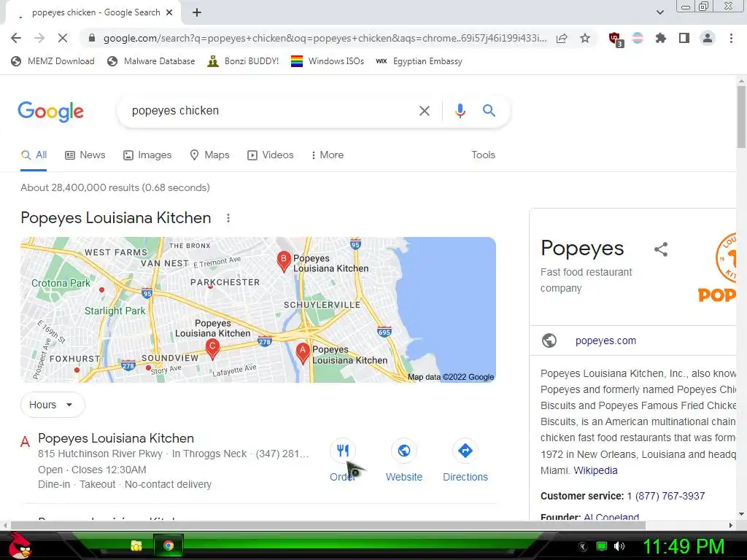Bookmark this page with star icon
Image resolution: width=747 pixels, height=560 pixels.
[585, 38]
